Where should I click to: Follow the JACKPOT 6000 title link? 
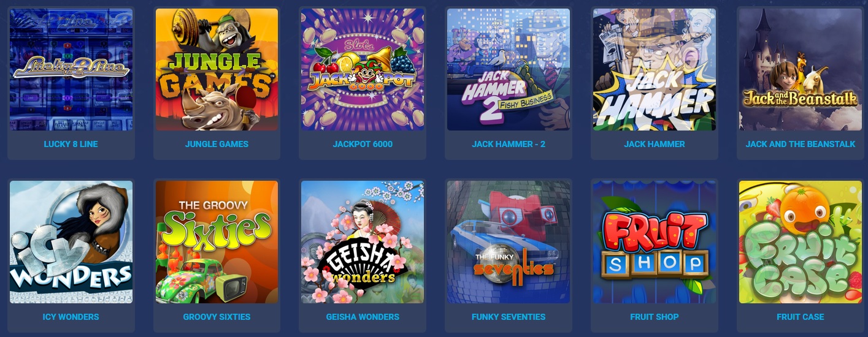[x=363, y=144]
